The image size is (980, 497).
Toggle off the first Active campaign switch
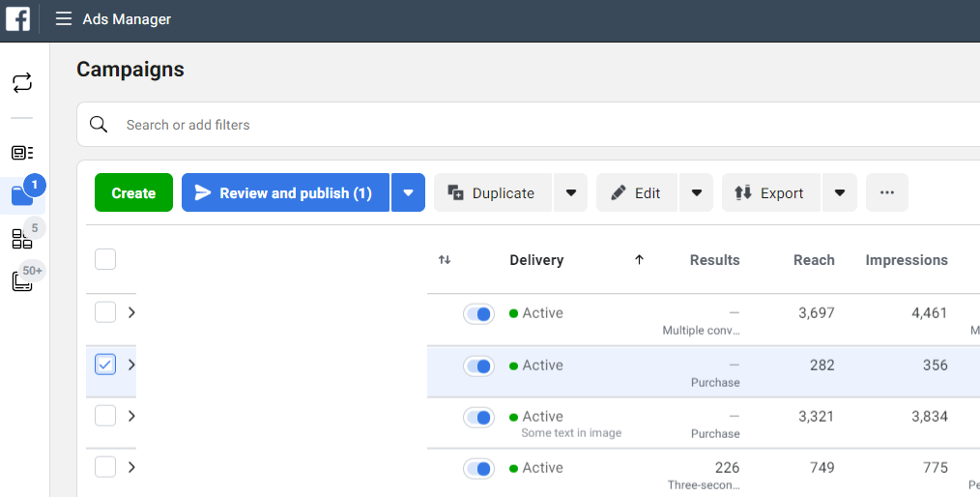coord(478,314)
